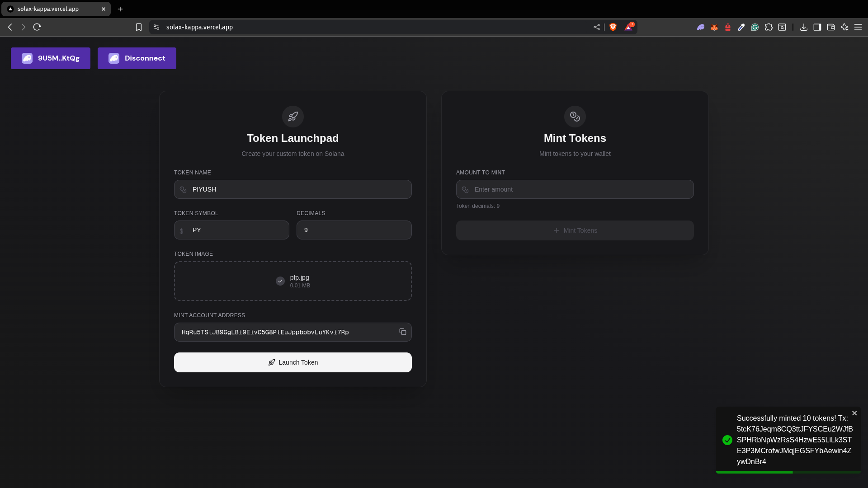View site information settings icon
868x488 pixels.
[x=156, y=27]
